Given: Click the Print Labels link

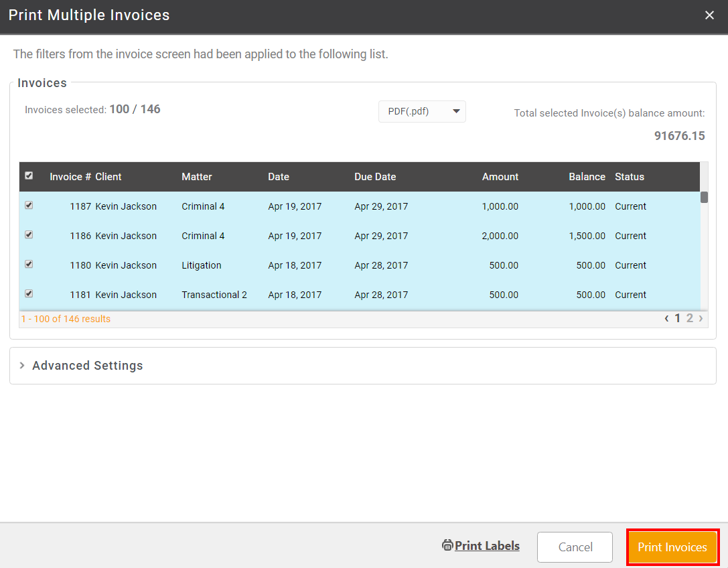Looking at the screenshot, I should pos(487,546).
